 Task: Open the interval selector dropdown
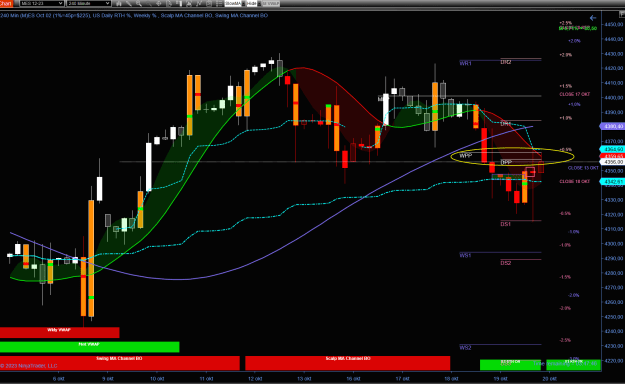tap(88, 3)
